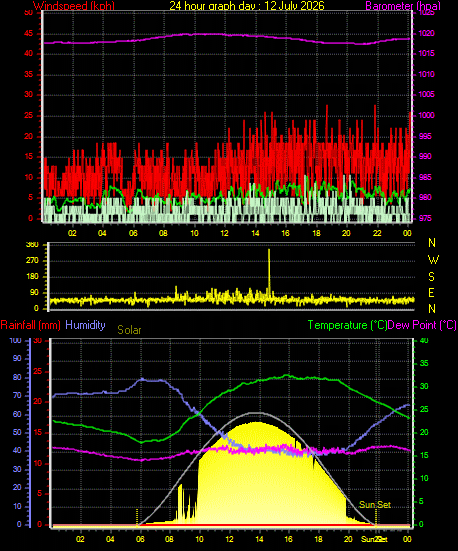Select the 1010 value on barometer axis
The image size is (458, 551).
point(426,74)
